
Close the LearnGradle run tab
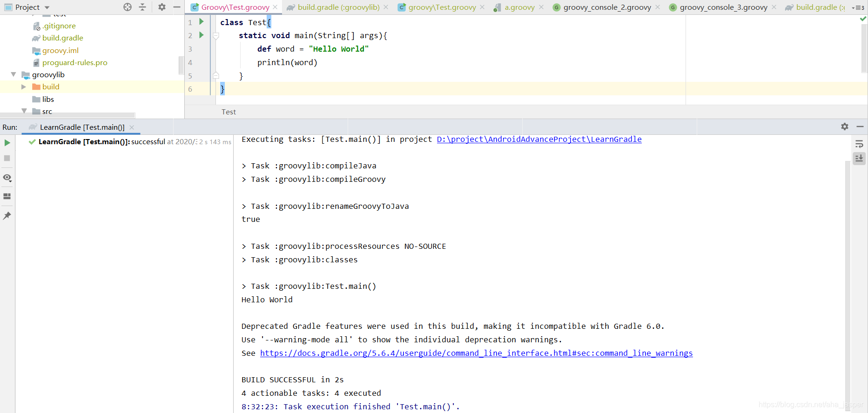[x=132, y=127]
